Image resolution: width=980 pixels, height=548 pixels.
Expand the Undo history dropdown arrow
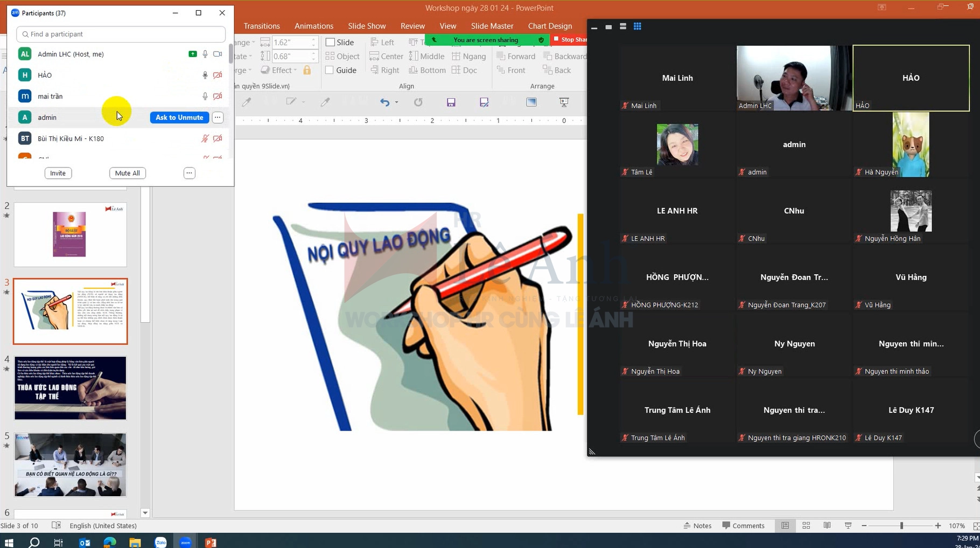[x=397, y=102]
